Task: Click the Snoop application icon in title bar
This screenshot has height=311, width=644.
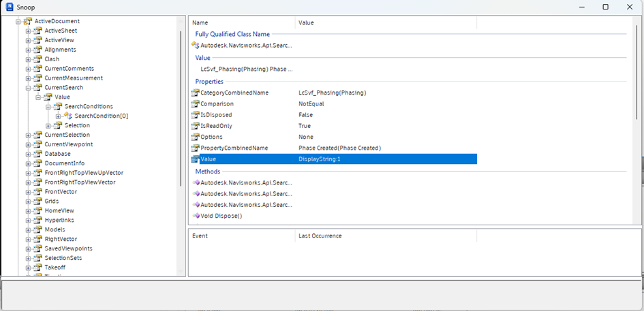Action: point(10,7)
